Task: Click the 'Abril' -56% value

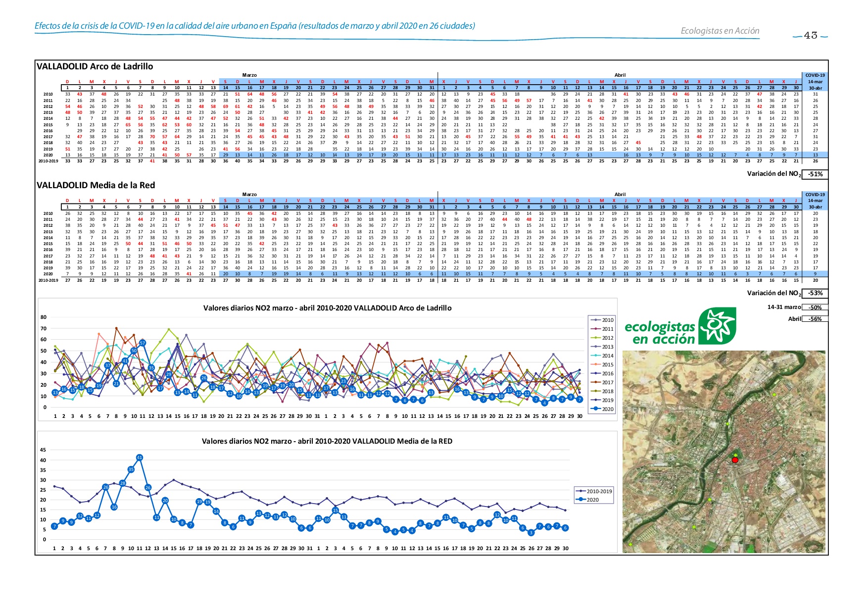Action: click(x=815, y=319)
